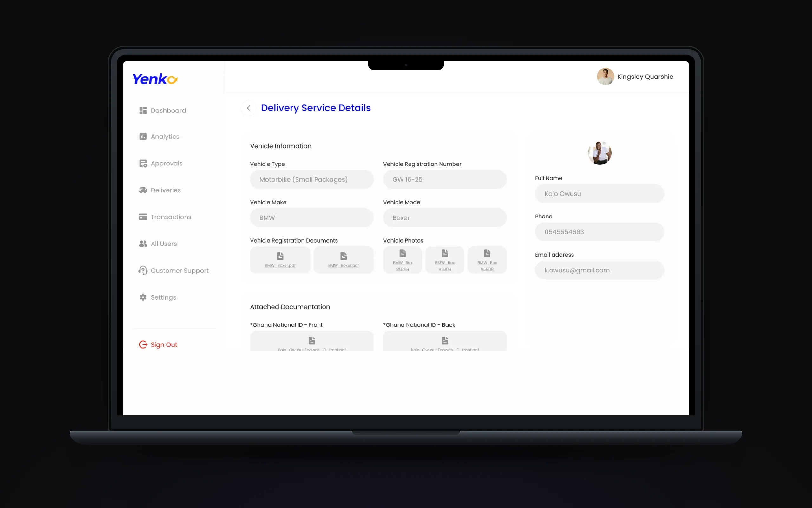
Task: Click the Sign Out arrow icon
Action: click(x=143, y=345)
